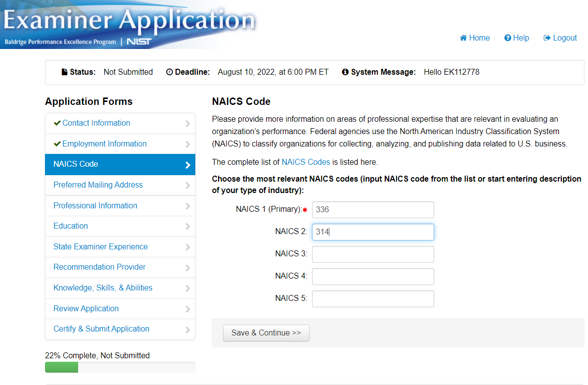Open the NAICS Codes list link

tap(306, 162)
